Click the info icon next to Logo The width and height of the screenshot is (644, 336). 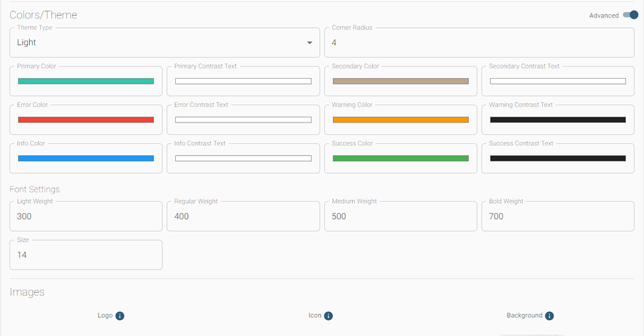pyautogui.click(x=120, y=316)
